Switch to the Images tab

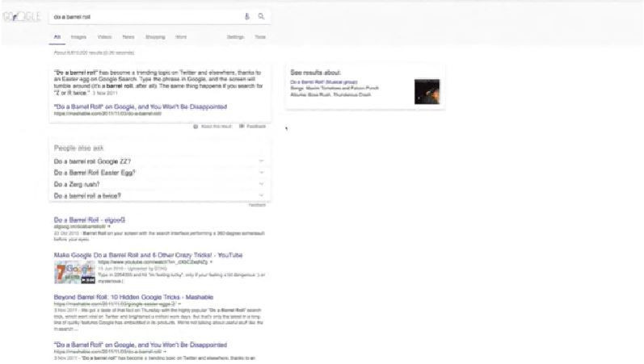coord(78,37)
